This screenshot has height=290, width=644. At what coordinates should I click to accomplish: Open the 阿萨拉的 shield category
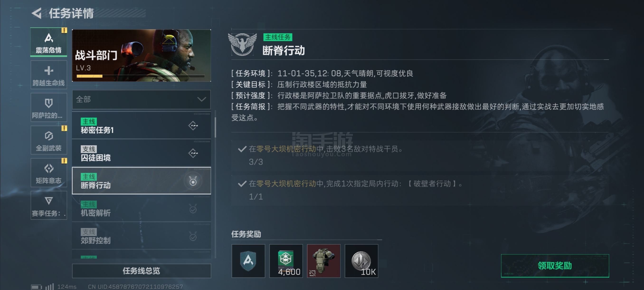[x=49, y=107]
